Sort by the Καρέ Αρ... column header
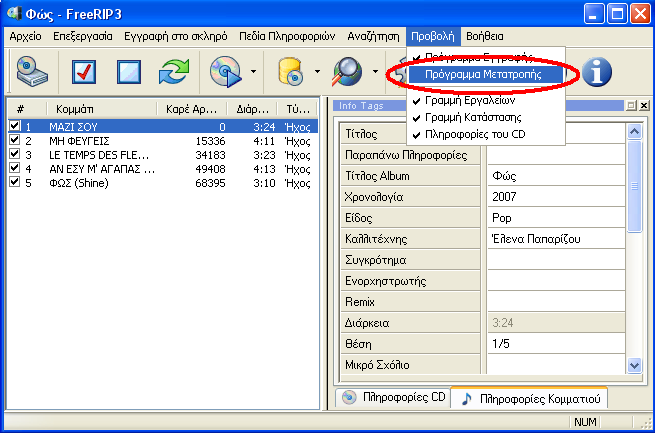 [x=191, y=109]
